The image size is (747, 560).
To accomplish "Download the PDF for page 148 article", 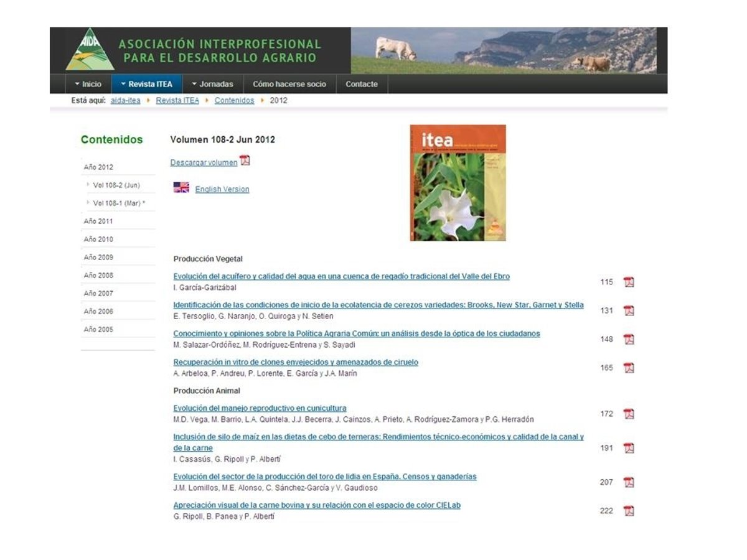I will (x=629, y=339).
